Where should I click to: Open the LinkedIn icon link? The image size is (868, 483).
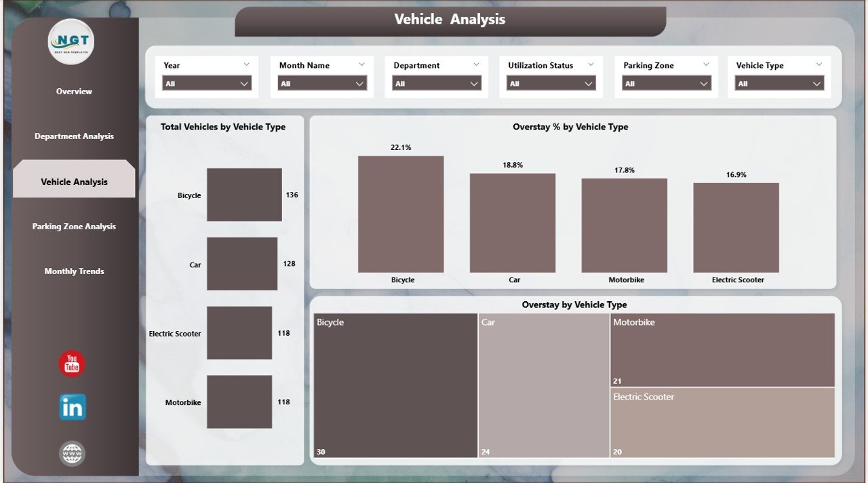pyautogui.click(x=72, y=407)
